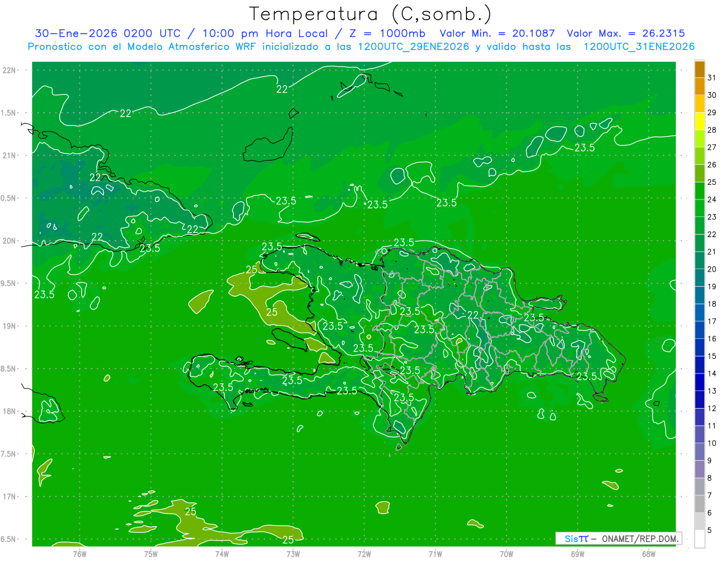Click the 'ONAMET/REP.DOM.' credit label
The height and width of the screenshot is (562, 728).
click(x=641, y=538)
